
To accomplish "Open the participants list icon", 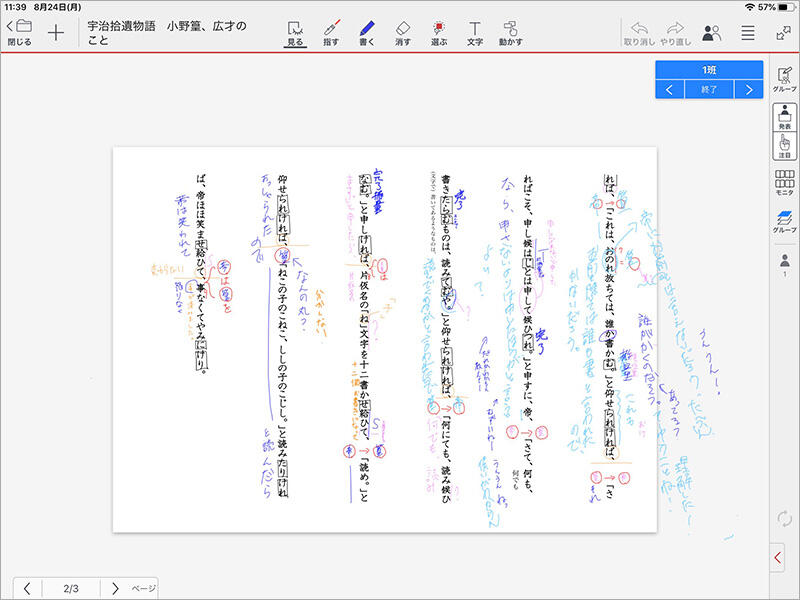I will (713, 31).
